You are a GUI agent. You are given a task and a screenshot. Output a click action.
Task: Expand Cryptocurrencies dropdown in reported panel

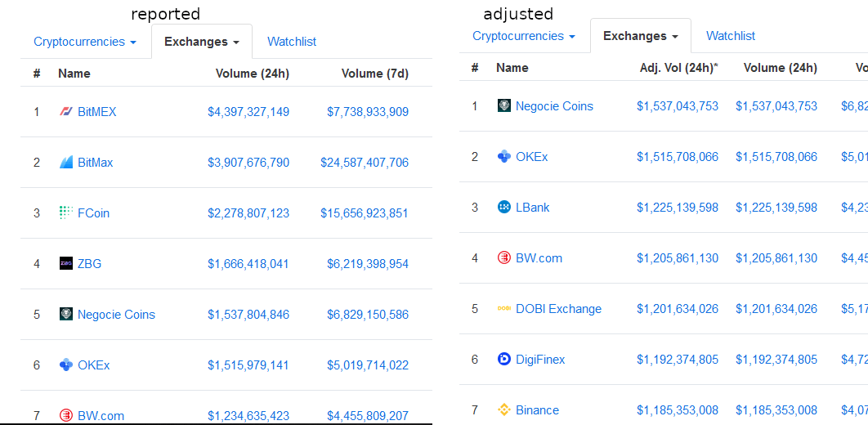(x=85, y=42)
